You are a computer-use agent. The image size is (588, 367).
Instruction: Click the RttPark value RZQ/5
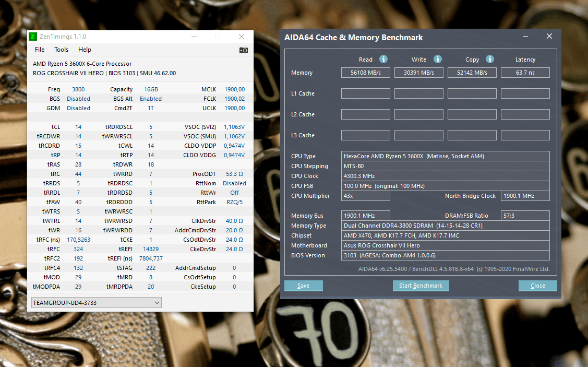click(234, 202)
